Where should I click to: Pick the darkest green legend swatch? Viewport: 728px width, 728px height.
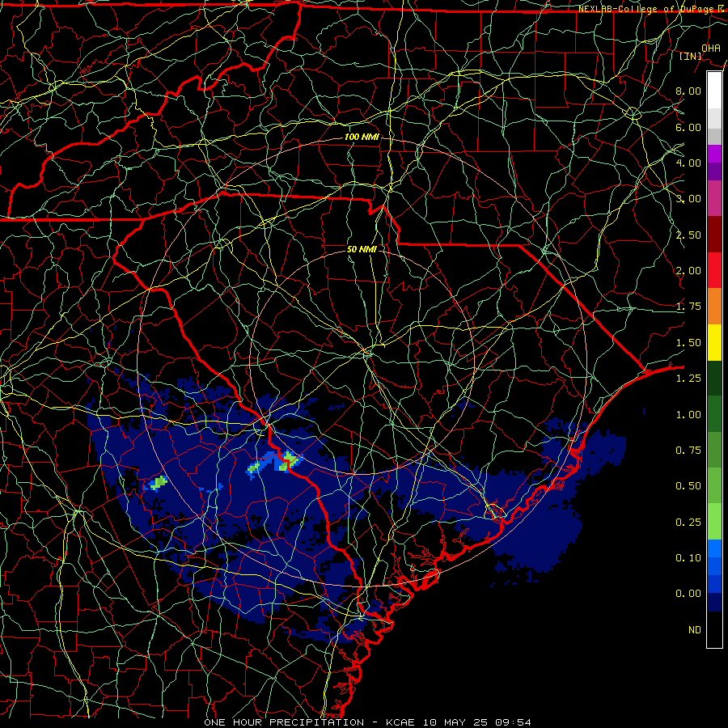(714, 379)
